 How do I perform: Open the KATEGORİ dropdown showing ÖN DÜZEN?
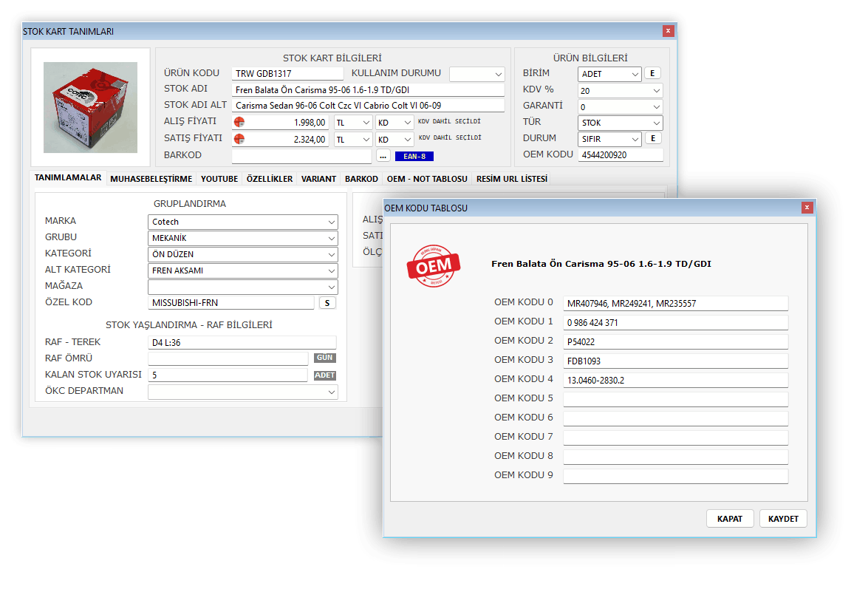tap(243, 255)
